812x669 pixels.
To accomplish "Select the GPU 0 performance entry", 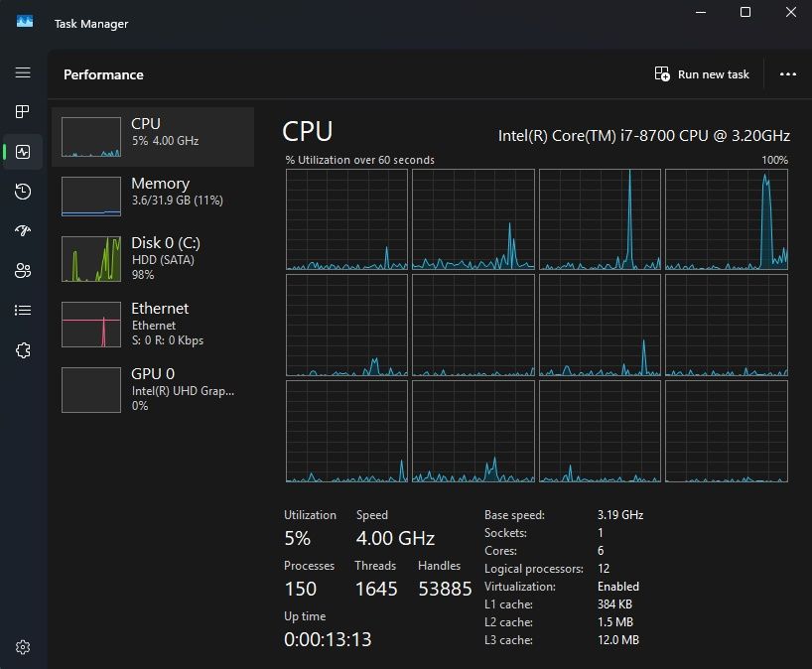I will [153, 389].
